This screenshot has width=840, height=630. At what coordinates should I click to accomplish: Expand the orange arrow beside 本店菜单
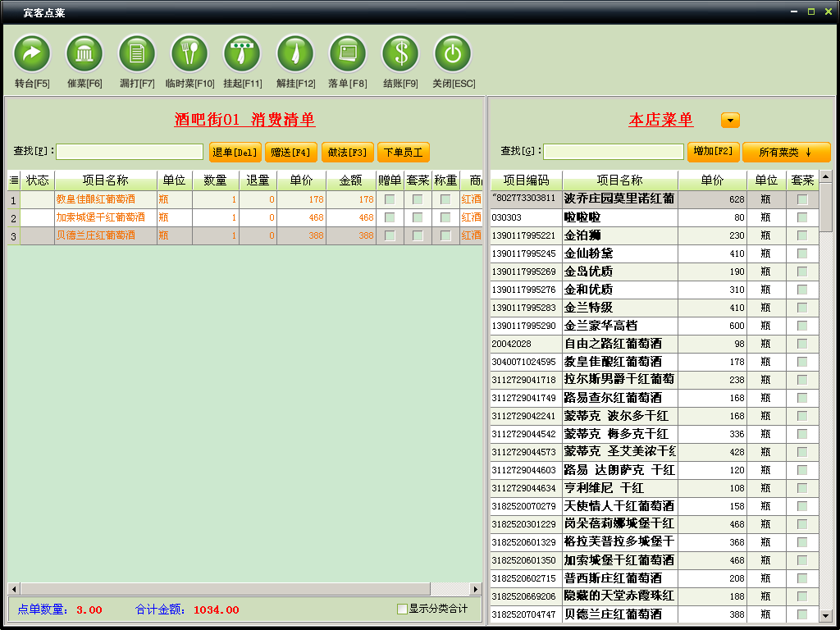tap(730, 121)
